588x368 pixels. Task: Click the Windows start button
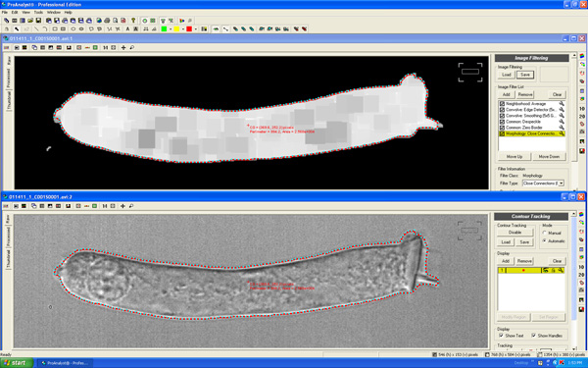click(x=16, y=363)
